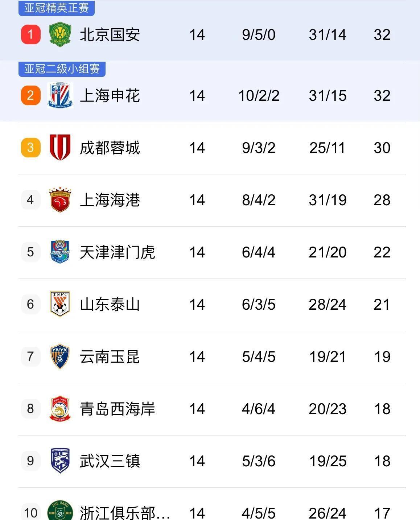Click the red rank 1 badge
The width and height of the screenshot is (420, 520).
click(31, 34)
